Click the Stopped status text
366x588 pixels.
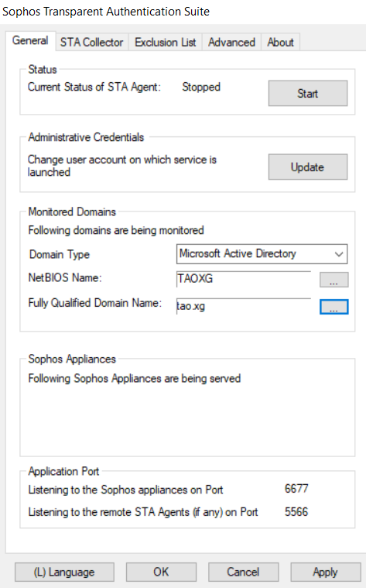(x=201, y=87)
